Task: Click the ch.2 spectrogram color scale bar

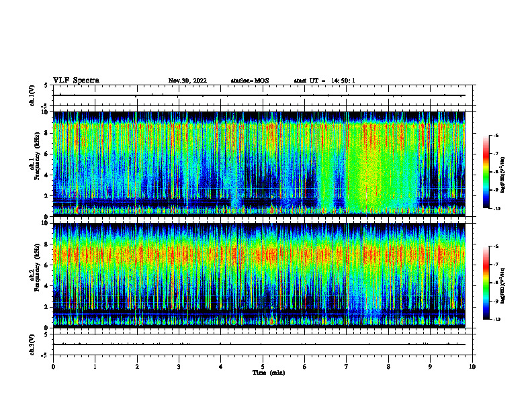Action: (486, 283)
